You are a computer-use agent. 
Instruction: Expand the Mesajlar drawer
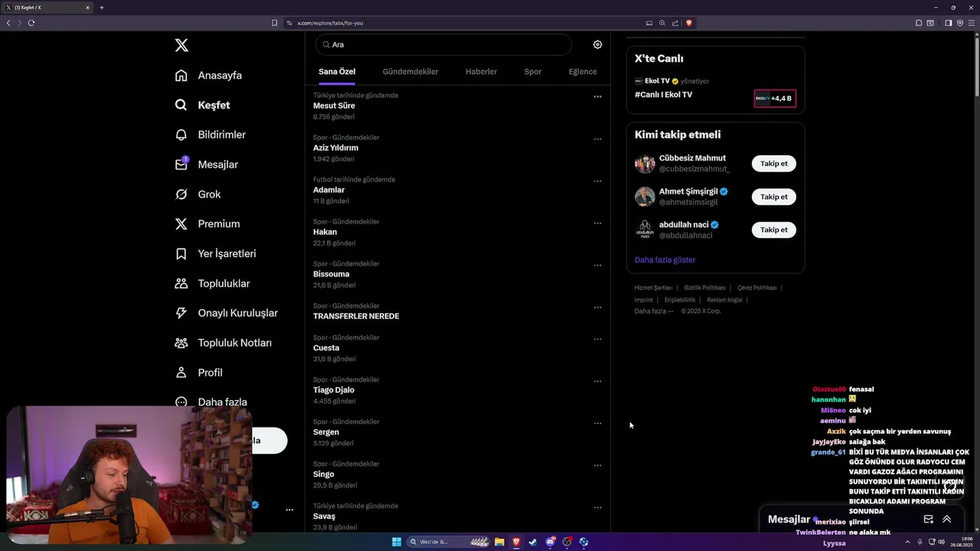point(946,519)
